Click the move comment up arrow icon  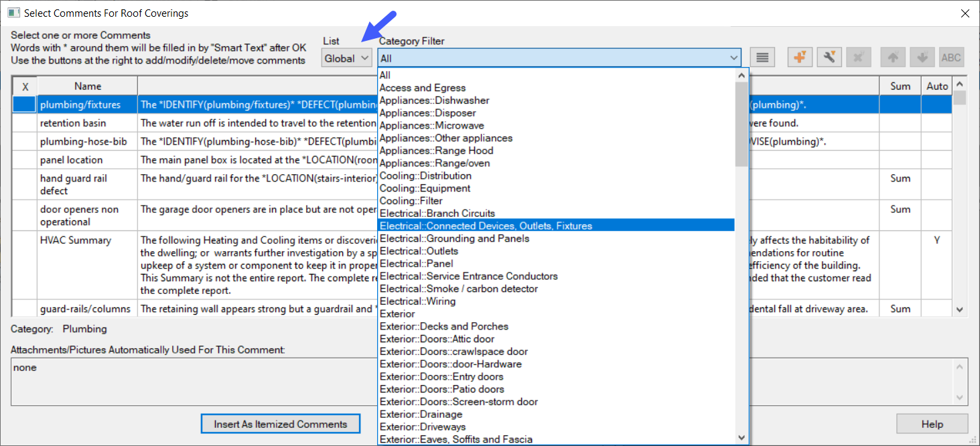893,58
